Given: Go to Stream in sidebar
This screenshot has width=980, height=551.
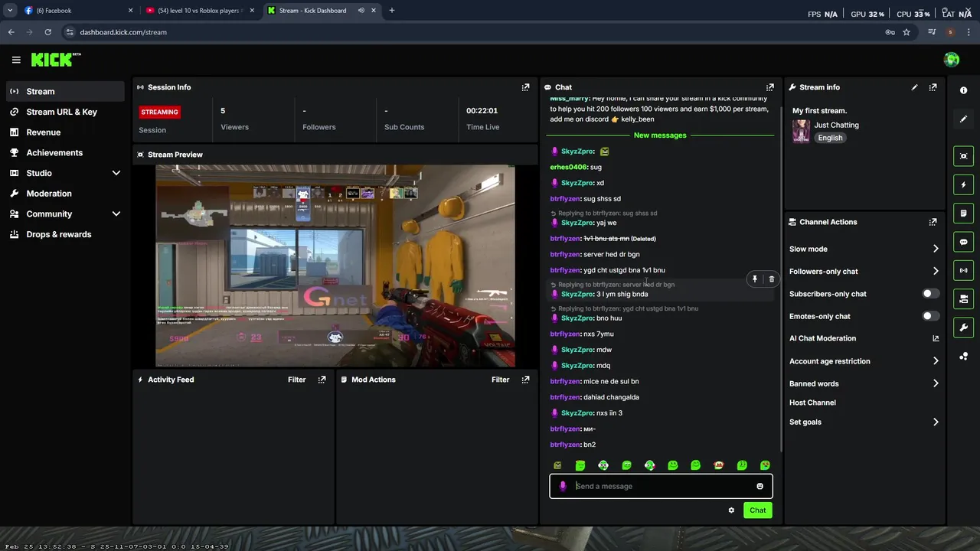Looking at the screenshot, I should pos(65,91).
